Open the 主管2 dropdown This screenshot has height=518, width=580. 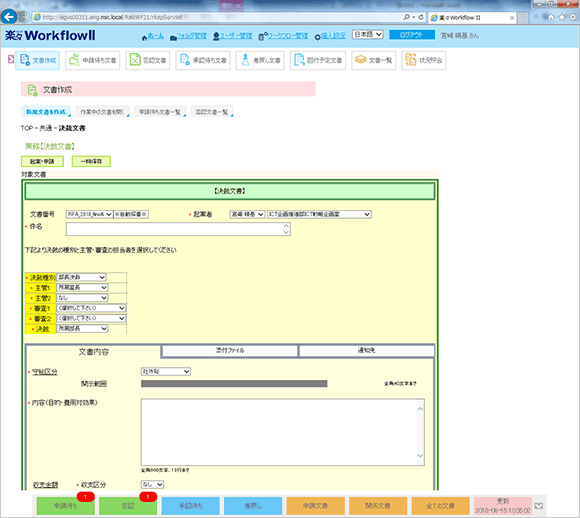(82, 298)
